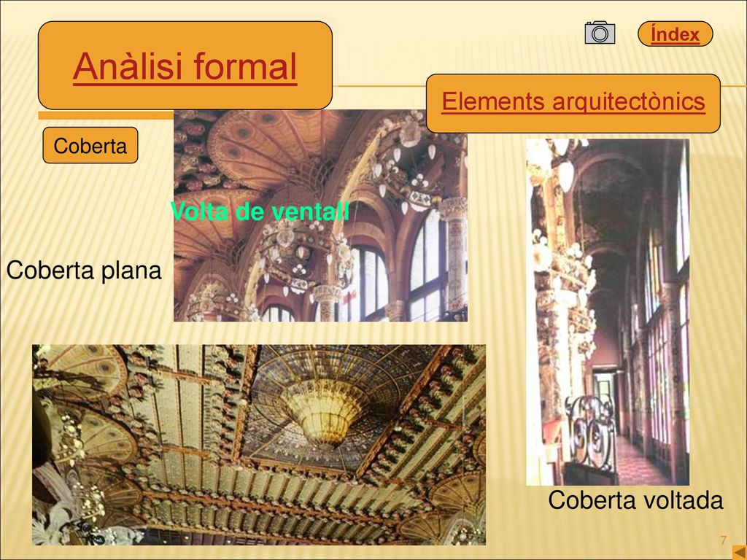Screen dimensions: 747x560
Task: Click the Anàlisi formal title link
Action: [185, 66]
